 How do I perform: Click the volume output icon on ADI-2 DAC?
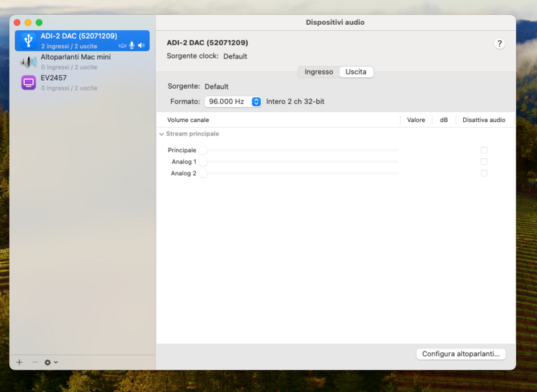(142, 46)
